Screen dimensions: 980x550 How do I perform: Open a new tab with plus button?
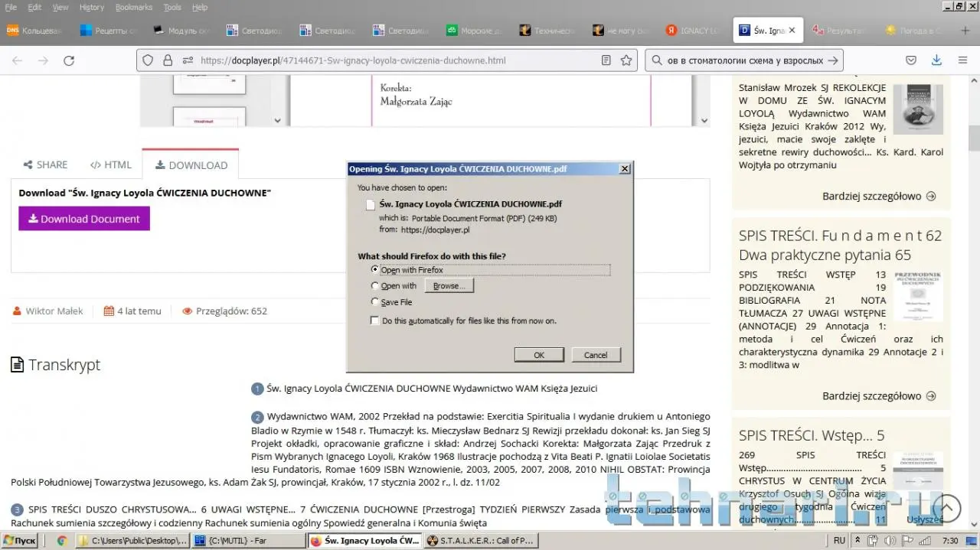(965, 31)
